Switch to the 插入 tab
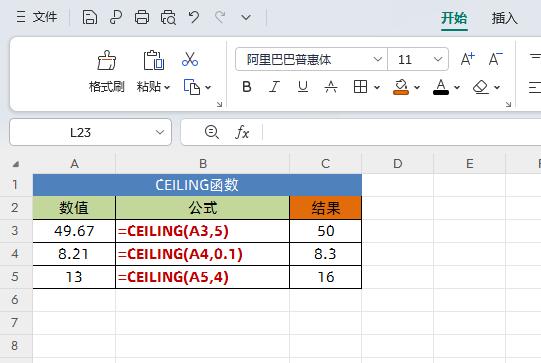541x363 pixels. point(504,18)
